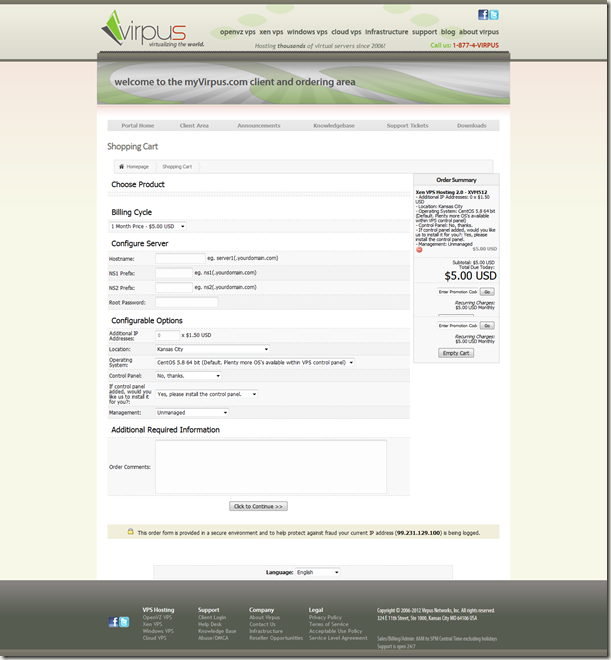This screenshot has height=660, width=611.
Task: Focus the NS1 Prefix input field
Action: coord(174,273)
